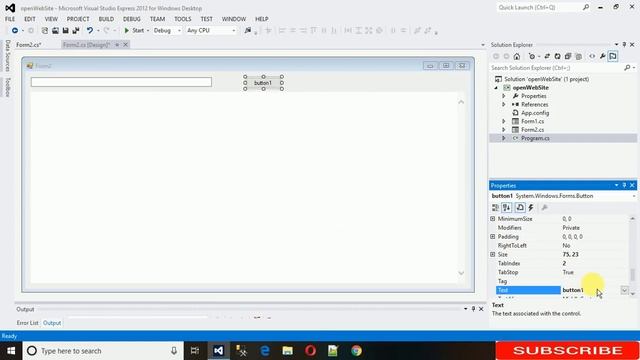
Task: Click the TabIndex property value 2
Action: click(564, 263)
